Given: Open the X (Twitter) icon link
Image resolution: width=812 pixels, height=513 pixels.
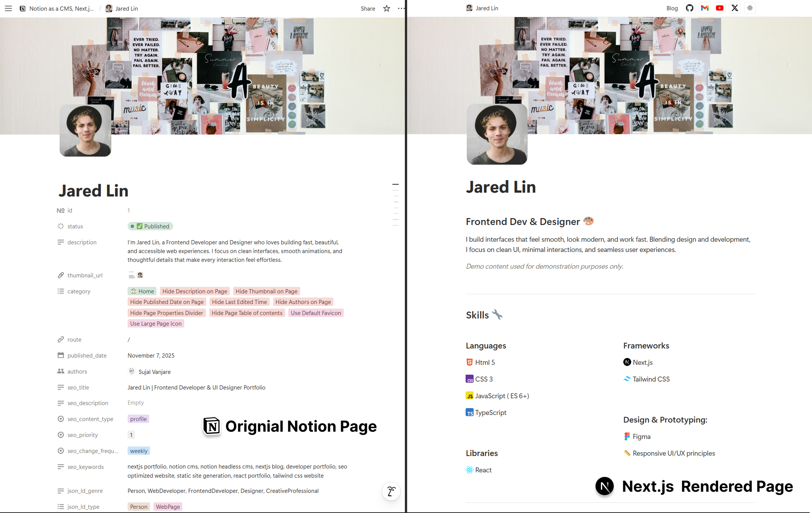Looking at the screenshot, I should 735,8.
